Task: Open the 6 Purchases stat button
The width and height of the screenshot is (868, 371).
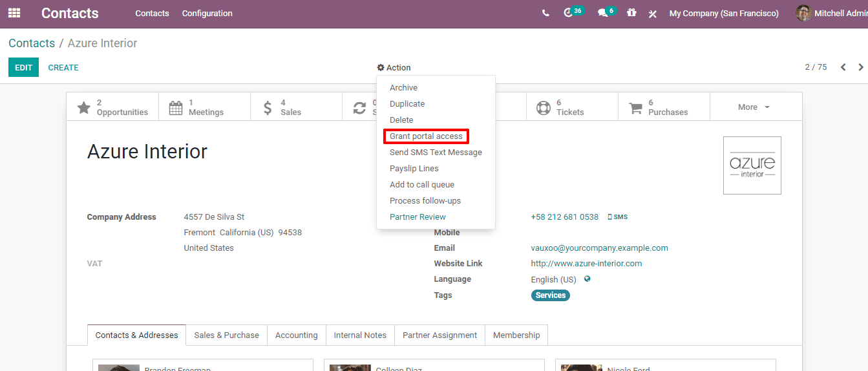Action: [x=664, y=107]
